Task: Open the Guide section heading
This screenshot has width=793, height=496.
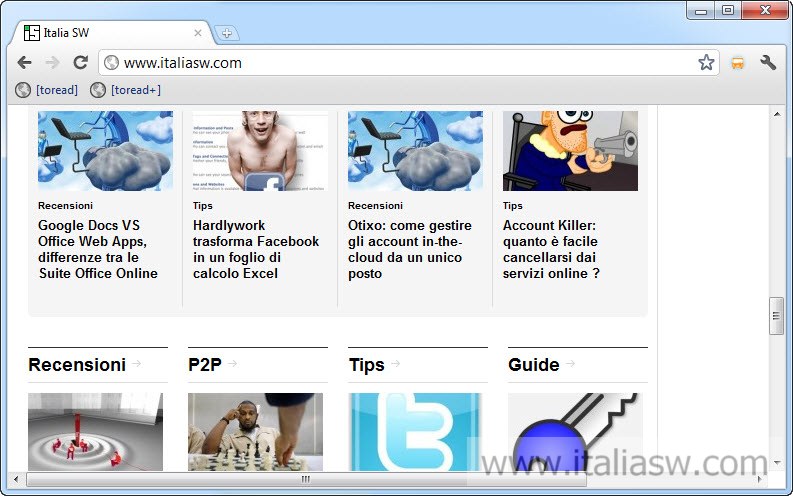Action: pos(534,365)
